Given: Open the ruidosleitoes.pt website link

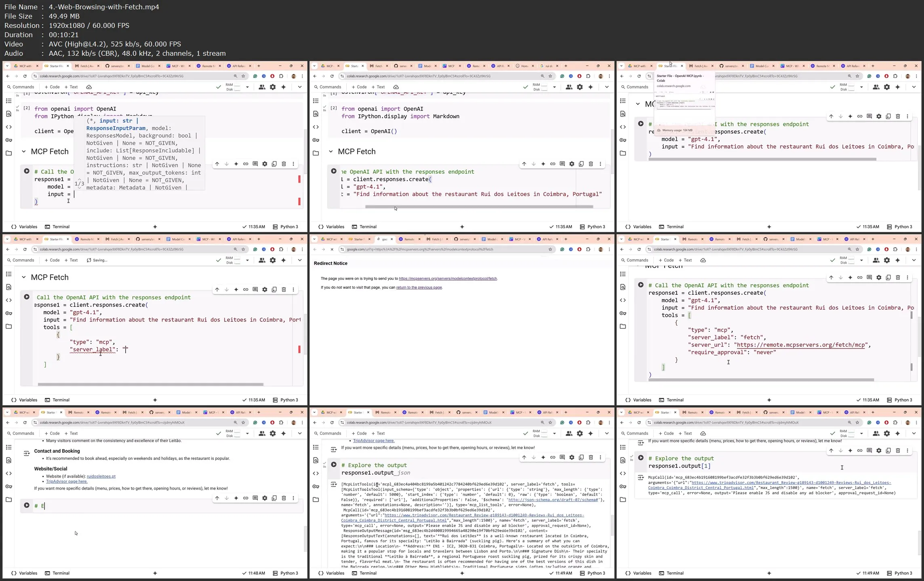Looking at the screenshot, I should [101, 476].
